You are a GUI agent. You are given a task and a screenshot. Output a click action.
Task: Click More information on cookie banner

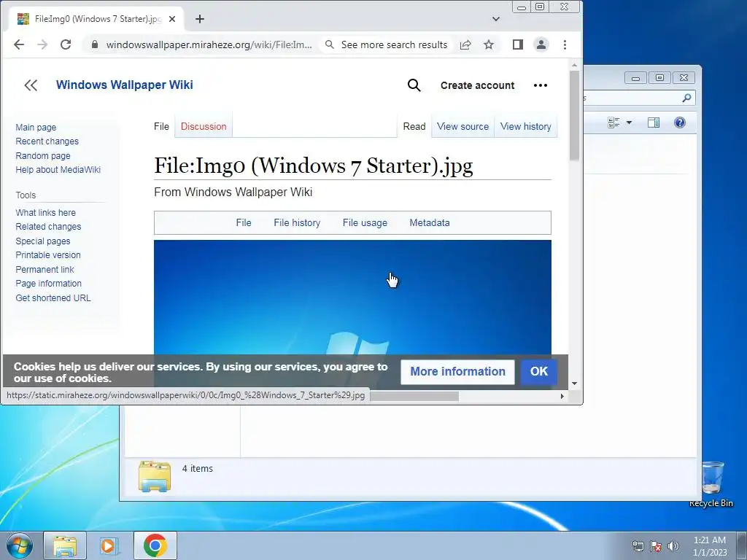tap(457, 371)
